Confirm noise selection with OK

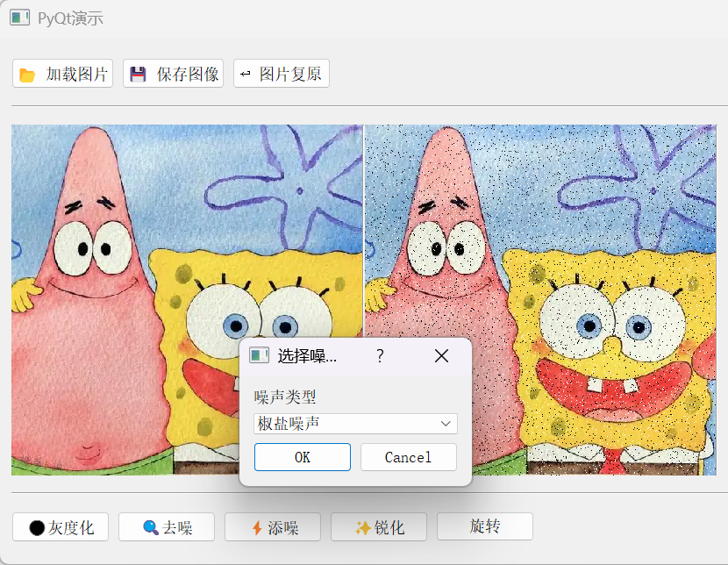[303, 457]
